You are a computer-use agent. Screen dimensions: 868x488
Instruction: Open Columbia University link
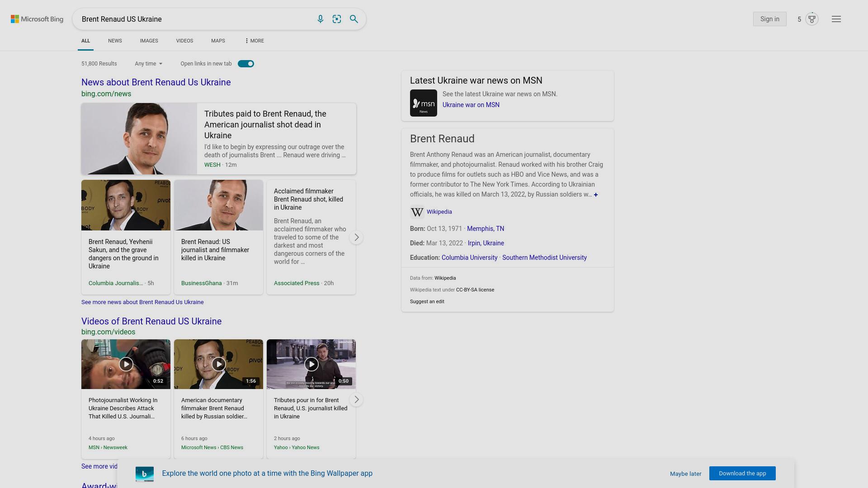[x=469, y=258]
